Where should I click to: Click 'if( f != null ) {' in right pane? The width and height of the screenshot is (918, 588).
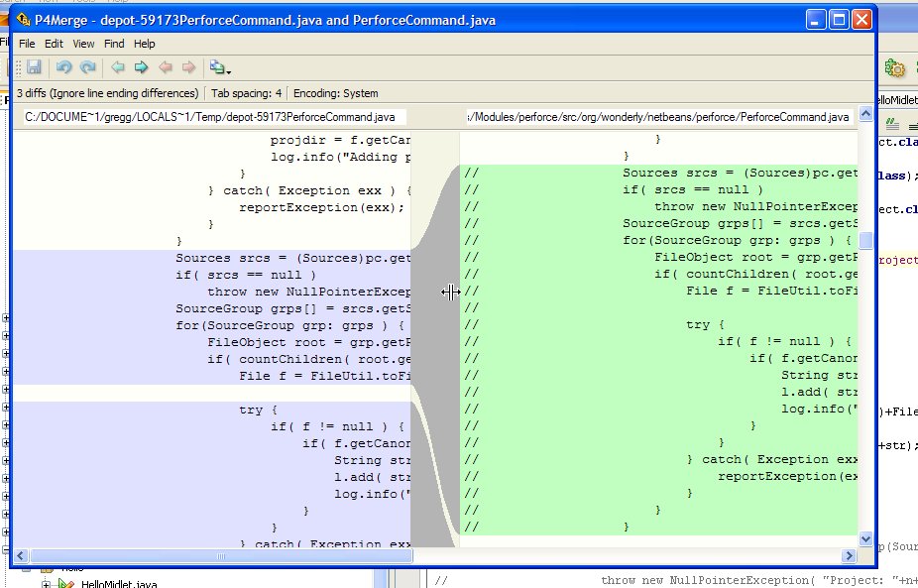(x=784, y=341)
